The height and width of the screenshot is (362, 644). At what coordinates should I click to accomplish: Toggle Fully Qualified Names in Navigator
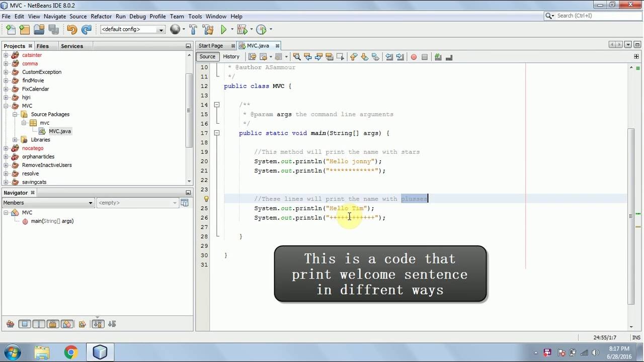(83, 324)
